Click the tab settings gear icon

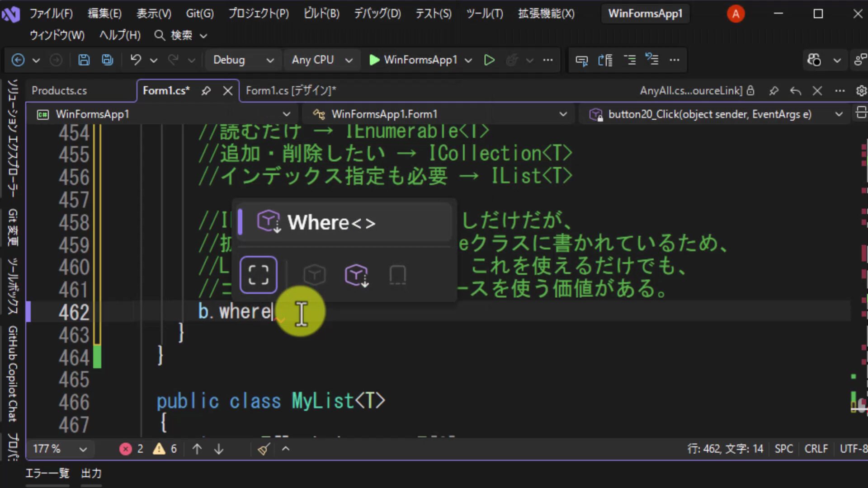pyautogui.click(x=862, y=91)
